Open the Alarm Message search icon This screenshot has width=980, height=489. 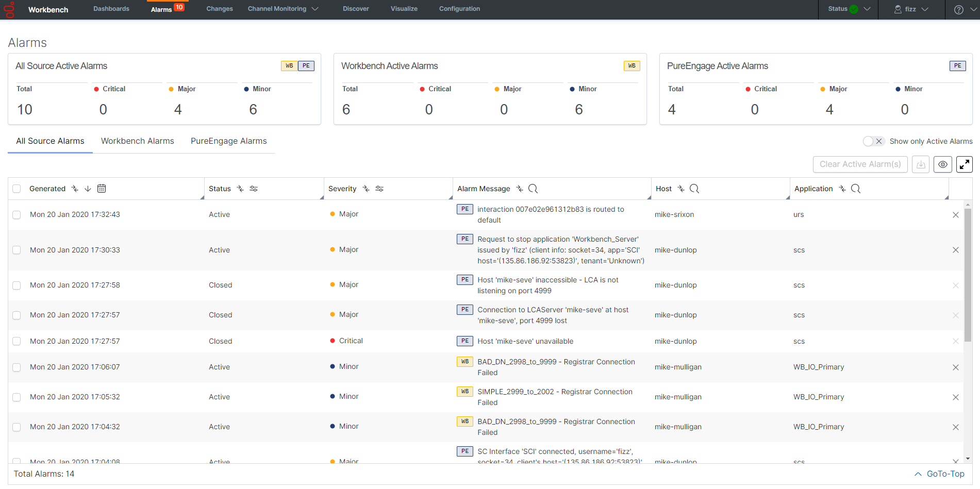[533, 189]
